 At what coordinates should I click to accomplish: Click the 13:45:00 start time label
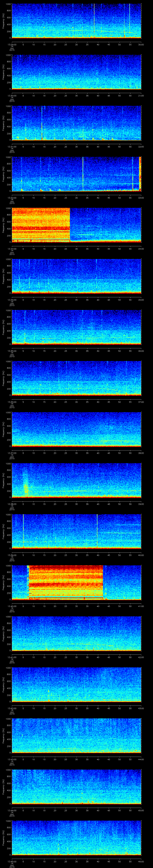12,861
